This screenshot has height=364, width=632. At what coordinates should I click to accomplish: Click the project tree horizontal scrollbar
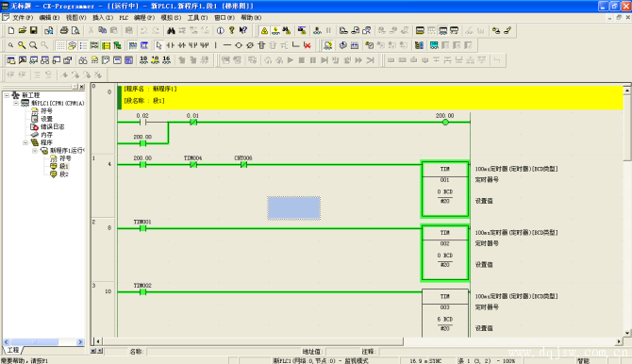coord(43,341)
